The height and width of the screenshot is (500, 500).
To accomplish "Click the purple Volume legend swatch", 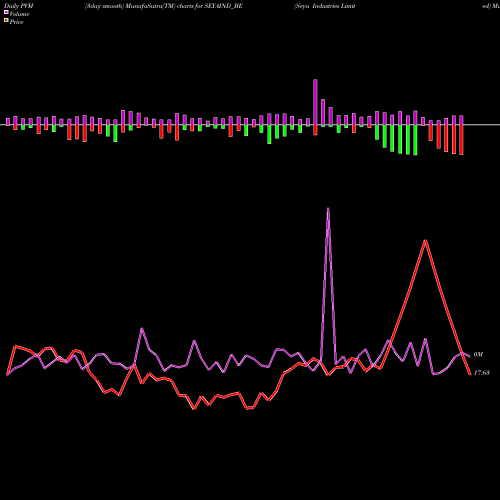I will (6, 12).
